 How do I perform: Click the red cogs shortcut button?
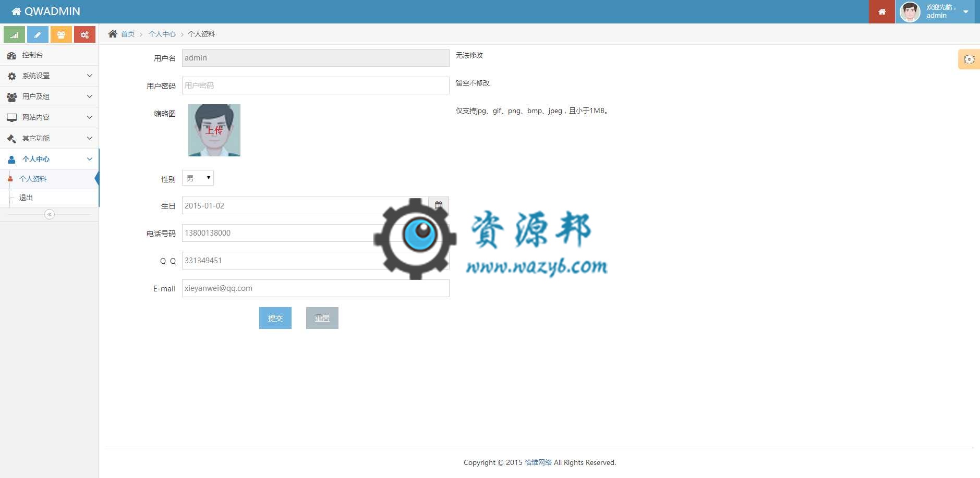84,34
